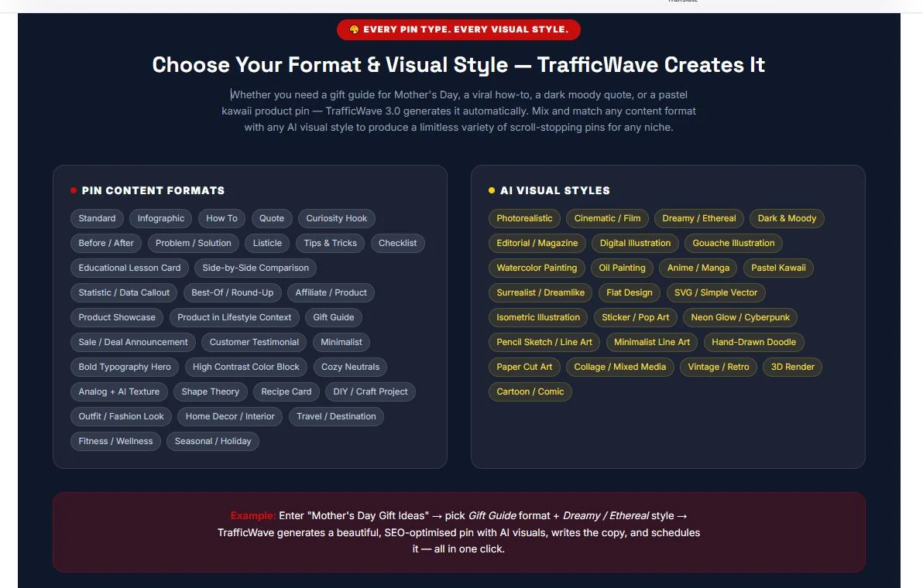Viewport: 923px width, 588px height.
Task: Select the Flat Design style chip
Action: tap(630, 292)
